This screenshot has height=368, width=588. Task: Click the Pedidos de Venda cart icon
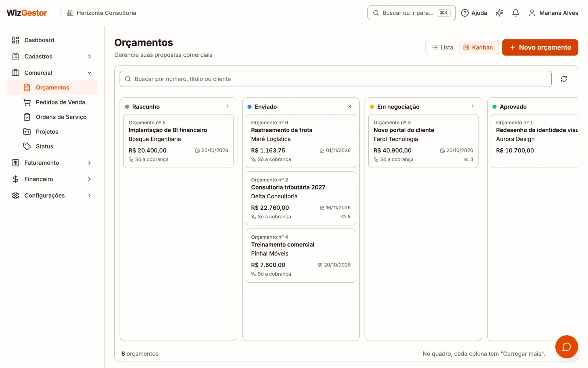coord(27,102)
